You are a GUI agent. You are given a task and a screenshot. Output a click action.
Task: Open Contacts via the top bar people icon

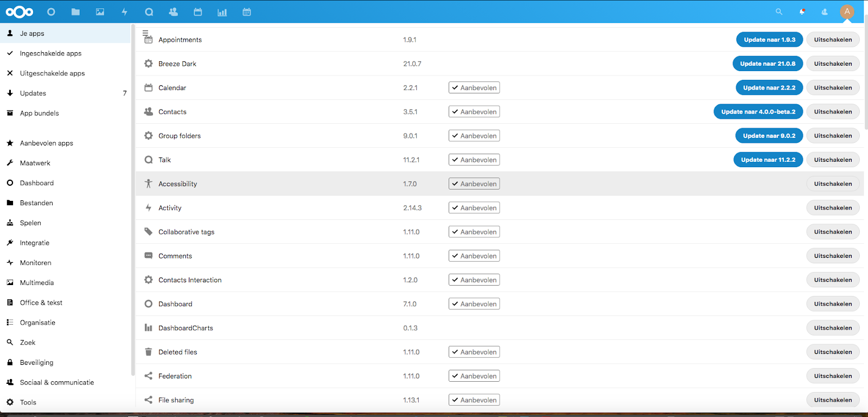pyautogui.click(x=174, y=12)
